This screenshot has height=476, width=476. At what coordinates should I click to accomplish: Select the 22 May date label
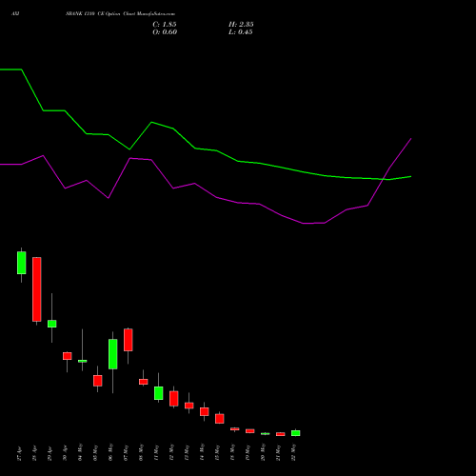point(293,452)
